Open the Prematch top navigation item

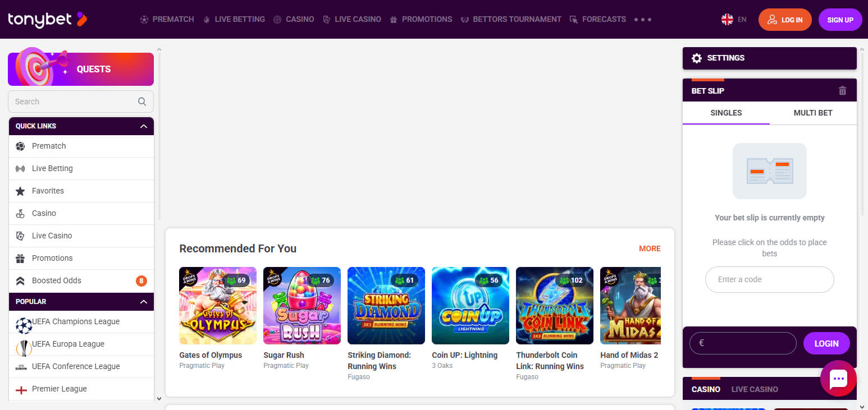point(167,19)
